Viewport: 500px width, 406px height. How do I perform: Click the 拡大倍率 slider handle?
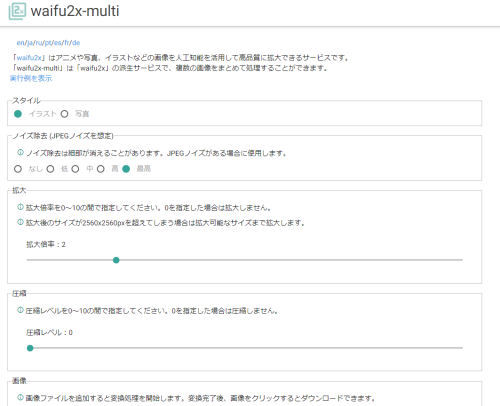tap(116, 260)
